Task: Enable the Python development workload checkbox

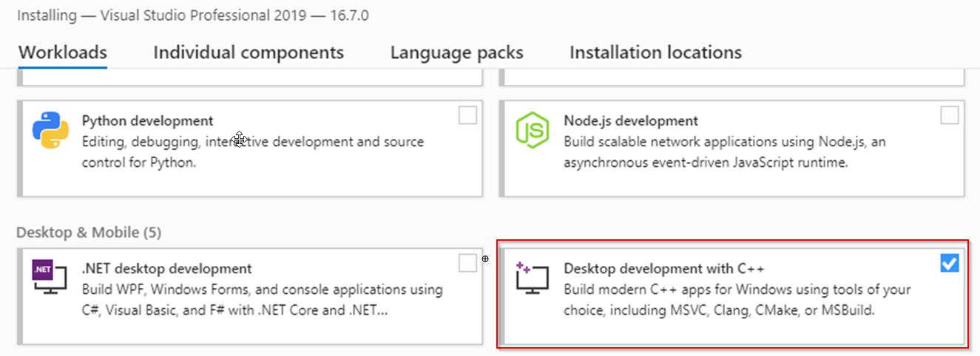Action: [467, 116]
